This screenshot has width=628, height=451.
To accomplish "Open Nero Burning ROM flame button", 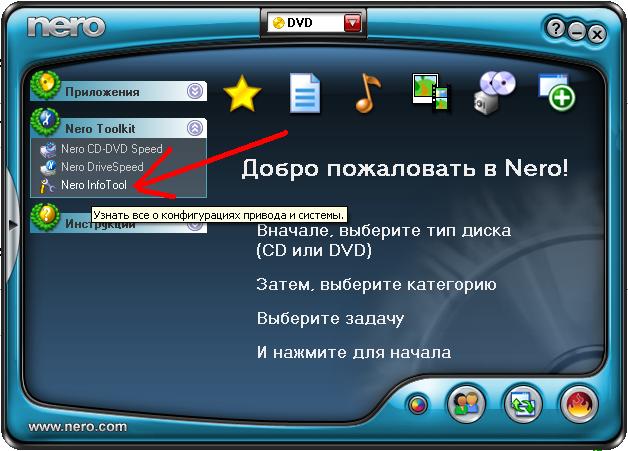I will coord(579,403).
